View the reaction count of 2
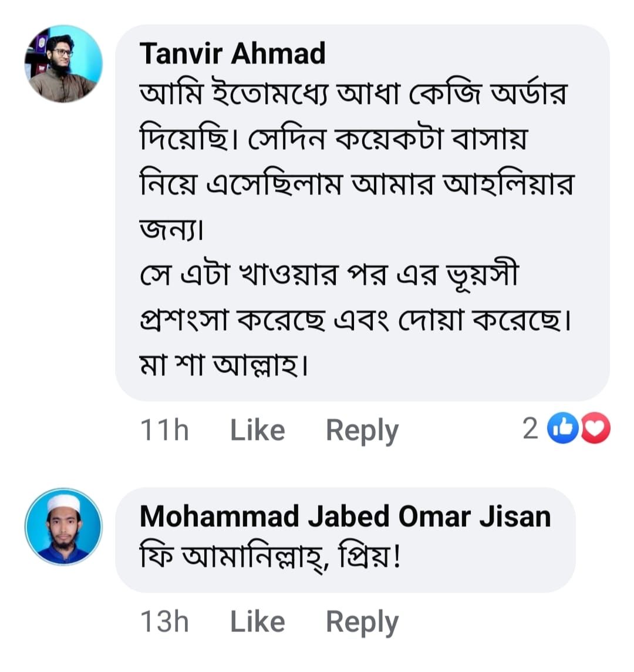 point(530,429)
